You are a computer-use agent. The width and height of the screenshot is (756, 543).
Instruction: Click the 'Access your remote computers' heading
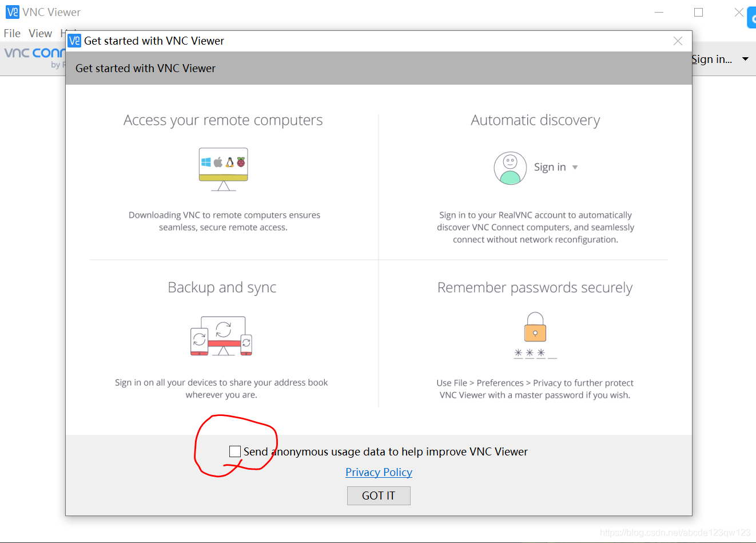[x=223, y=120]
